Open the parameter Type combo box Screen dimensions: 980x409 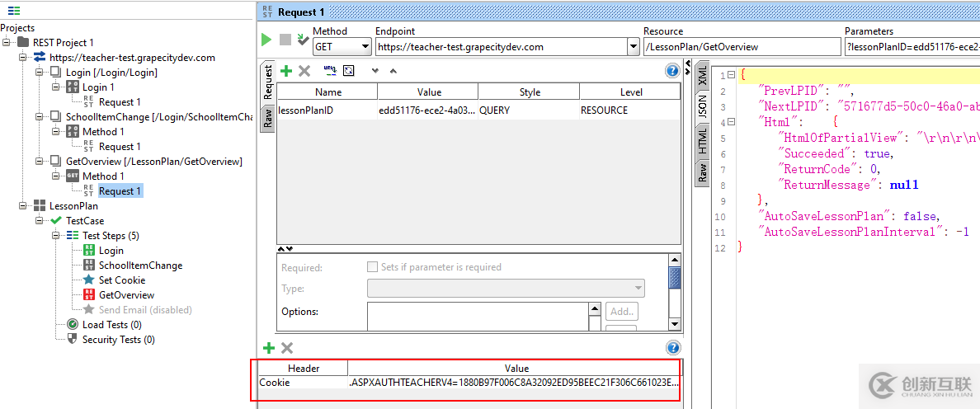point(506,289)
